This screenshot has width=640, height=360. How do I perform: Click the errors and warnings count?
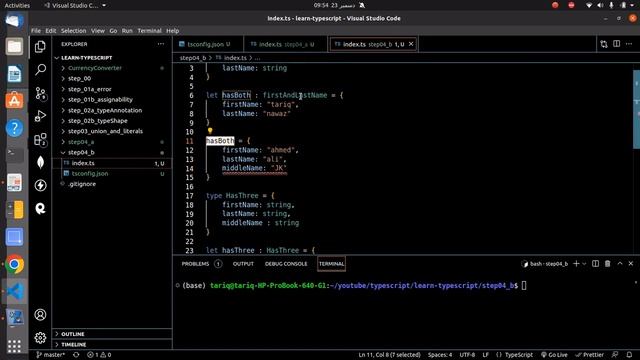99,355
